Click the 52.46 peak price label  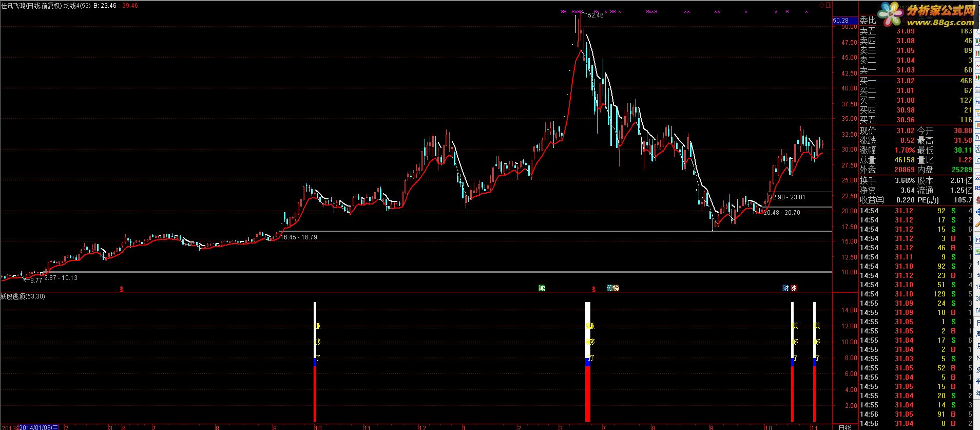tap(595, 15)
